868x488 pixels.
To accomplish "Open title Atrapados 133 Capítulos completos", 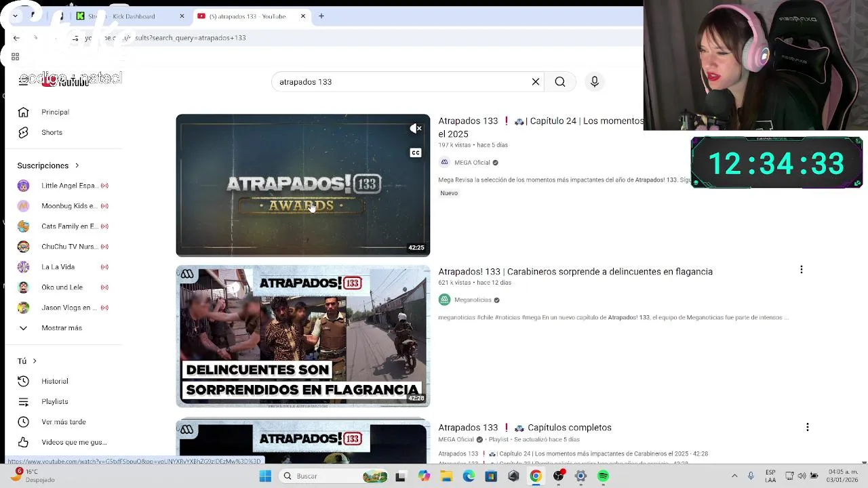I will coord(525,428).
